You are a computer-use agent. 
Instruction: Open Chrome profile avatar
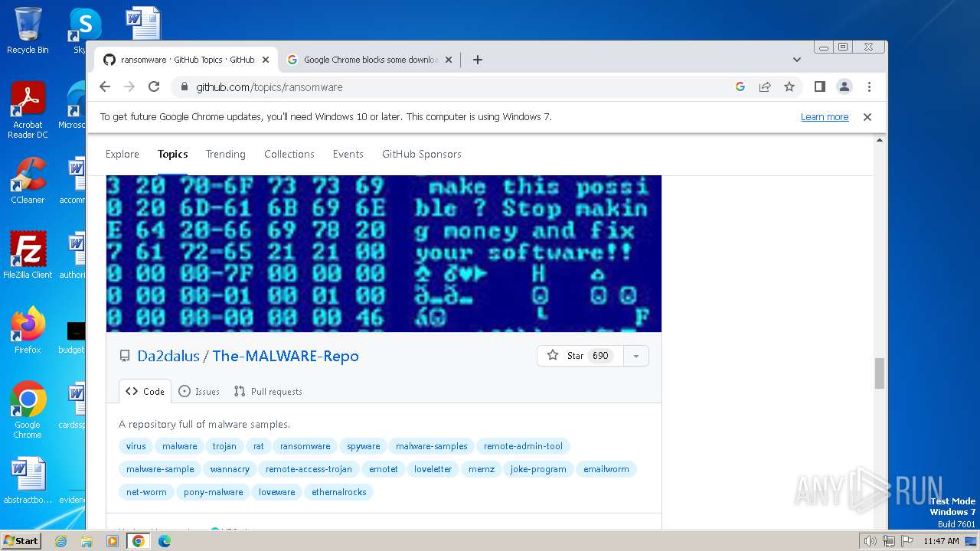844,86
